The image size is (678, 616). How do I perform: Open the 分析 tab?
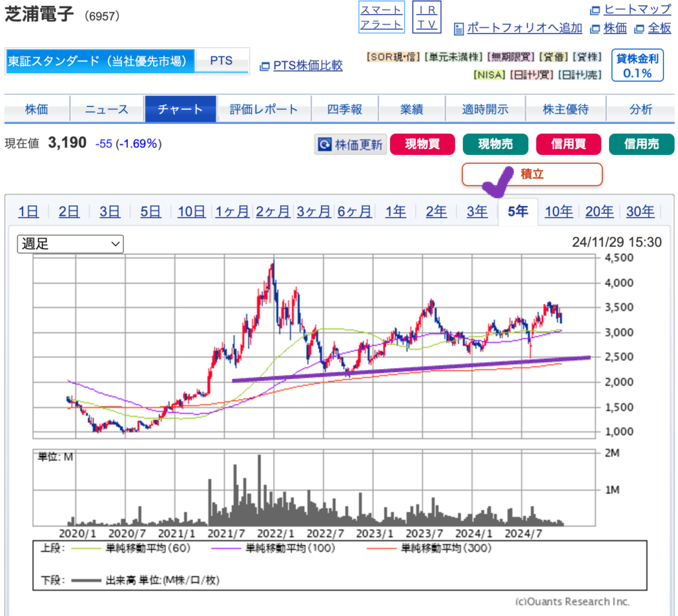click(x=641, y=109)
